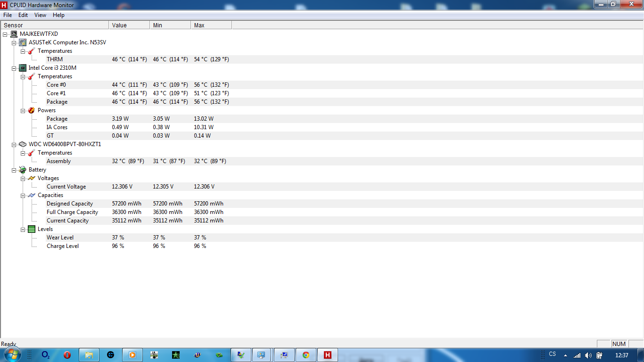This screenshot has width=644, height=362.
Task: Click the 54 °C (129 °F) THRM max value
Action: click(212, 59)
